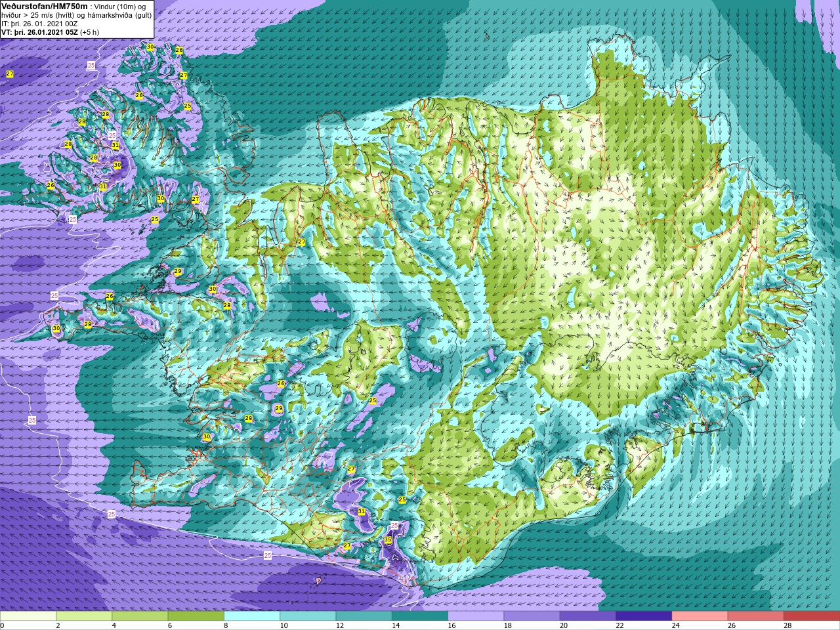840x630 pixels.
Task: Click the legend scale number 24
Action: point(675,625)
